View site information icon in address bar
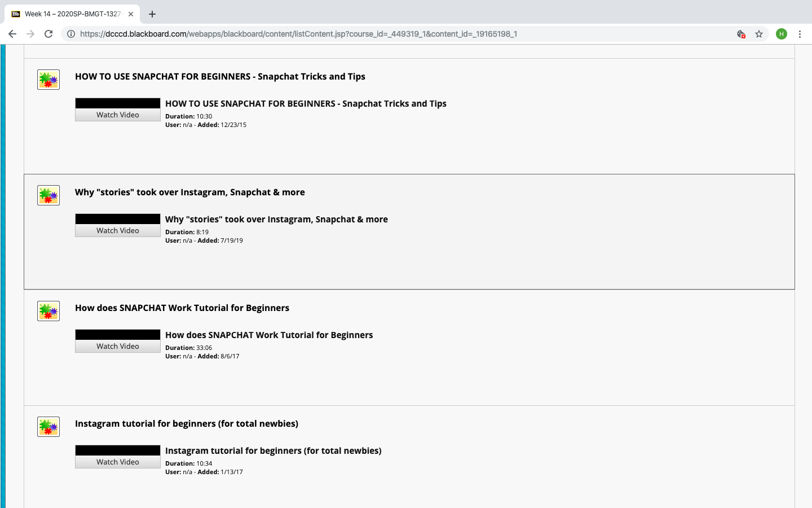Viewport: 812px width, 508px height. point(71,34)
